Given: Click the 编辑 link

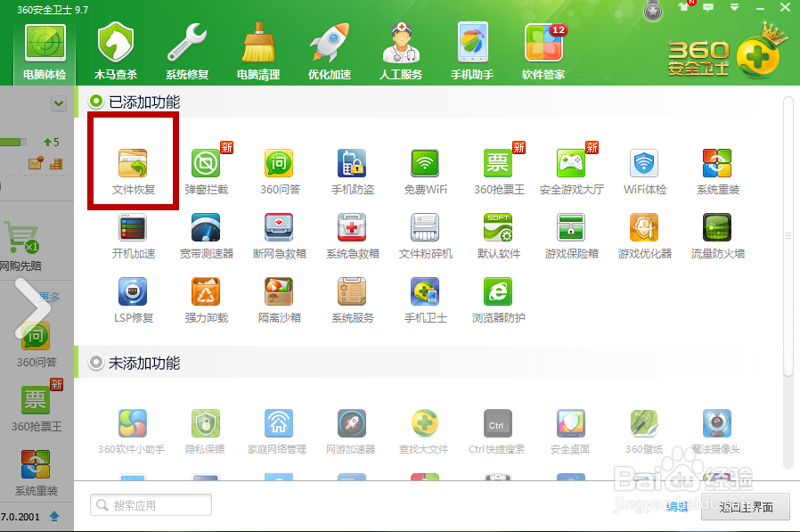Looking at the screenshot, I should [x=677, y=506].
